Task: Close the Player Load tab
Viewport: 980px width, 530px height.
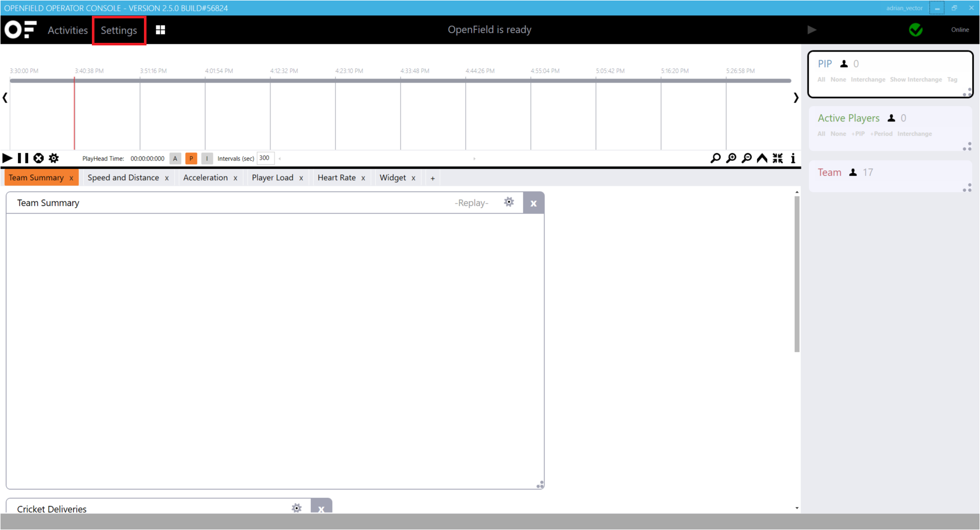Action: click(301, 178)
